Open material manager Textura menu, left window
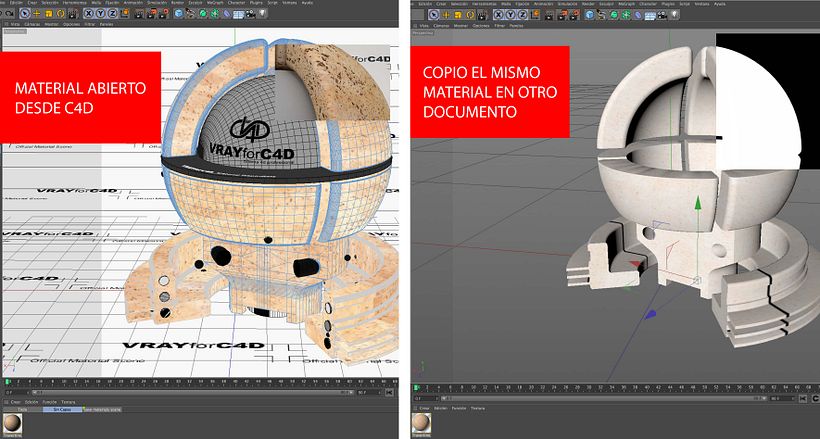The height and width of the screenshot is (439, 820). click(69, 402)
